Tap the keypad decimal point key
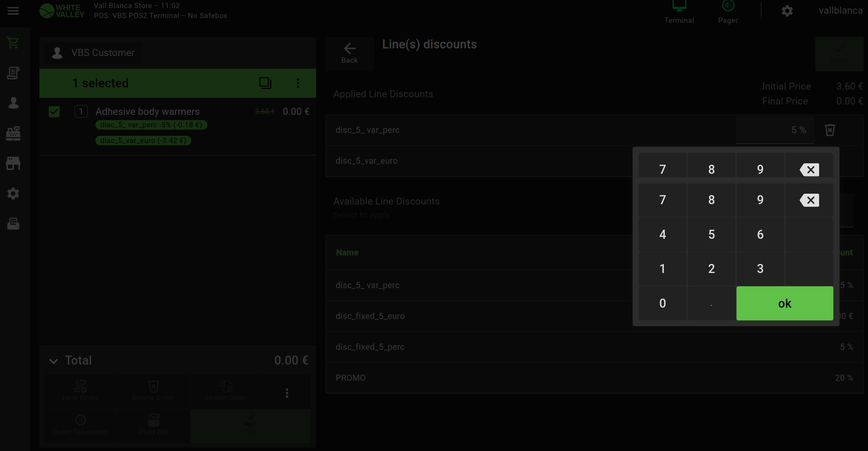The width and height of the screenshot is (868, 451). coord(711,303)
